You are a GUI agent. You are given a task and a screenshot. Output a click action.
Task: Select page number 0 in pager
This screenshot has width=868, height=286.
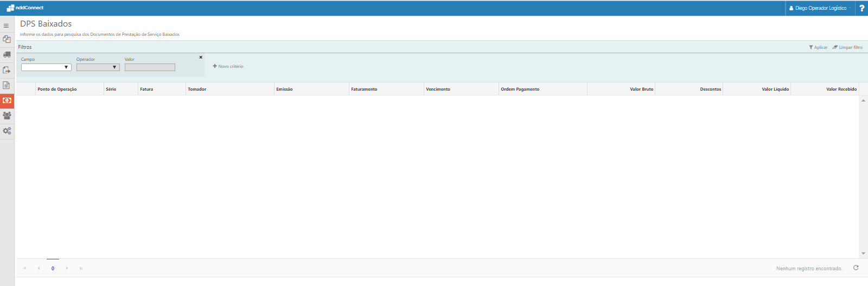(53, 268)
